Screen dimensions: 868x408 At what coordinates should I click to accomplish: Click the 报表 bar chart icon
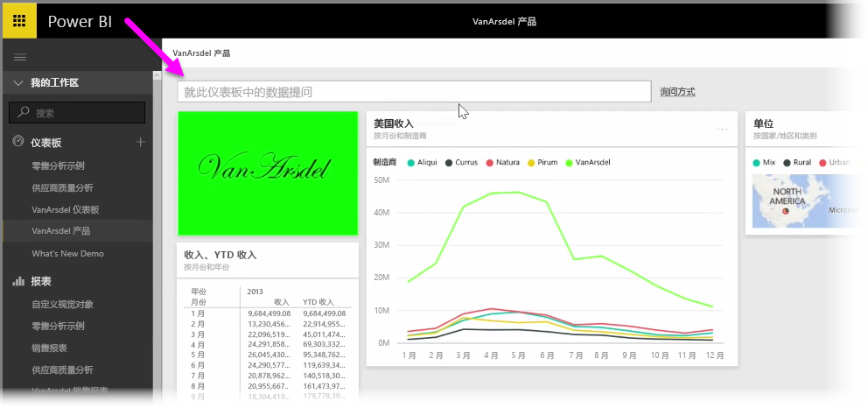click(x=19, y=281)
